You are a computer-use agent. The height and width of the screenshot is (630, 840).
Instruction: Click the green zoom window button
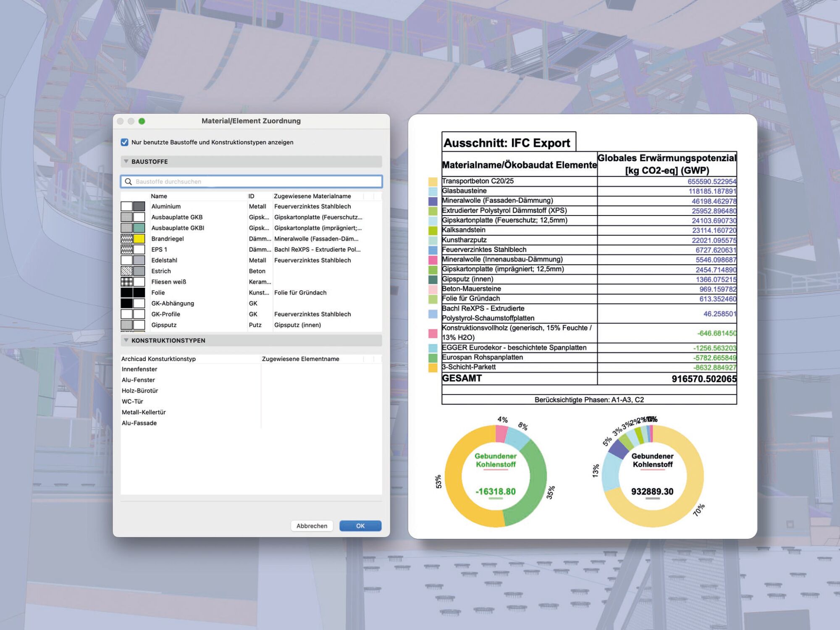(x=142, y=121)
